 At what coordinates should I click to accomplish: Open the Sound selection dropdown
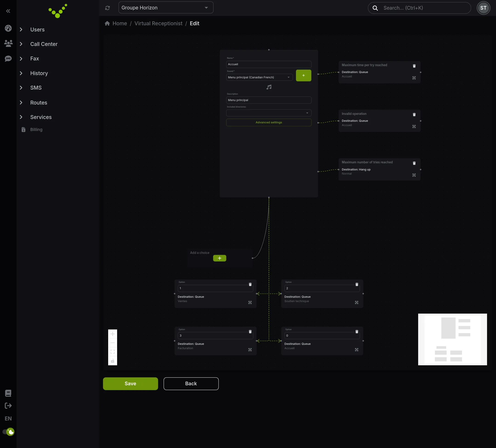tap(259, 77)
